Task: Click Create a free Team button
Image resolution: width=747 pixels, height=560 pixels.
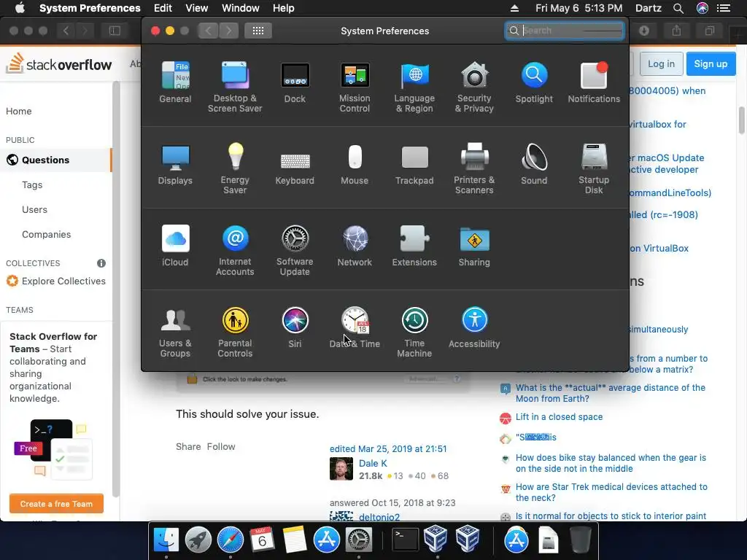Action: 56,504
